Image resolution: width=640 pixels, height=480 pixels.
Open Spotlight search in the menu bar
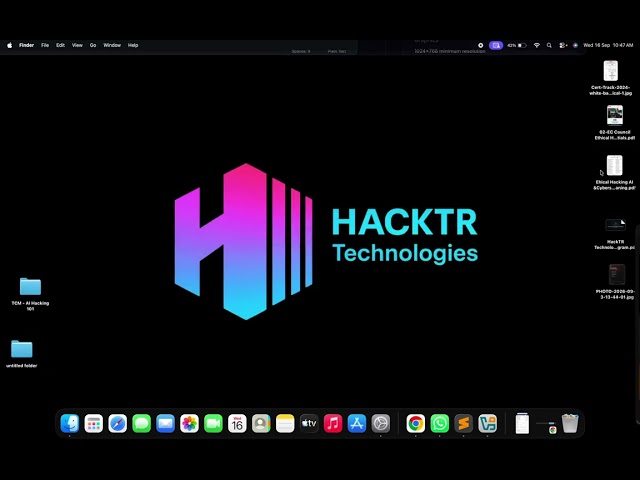(549, 45)
